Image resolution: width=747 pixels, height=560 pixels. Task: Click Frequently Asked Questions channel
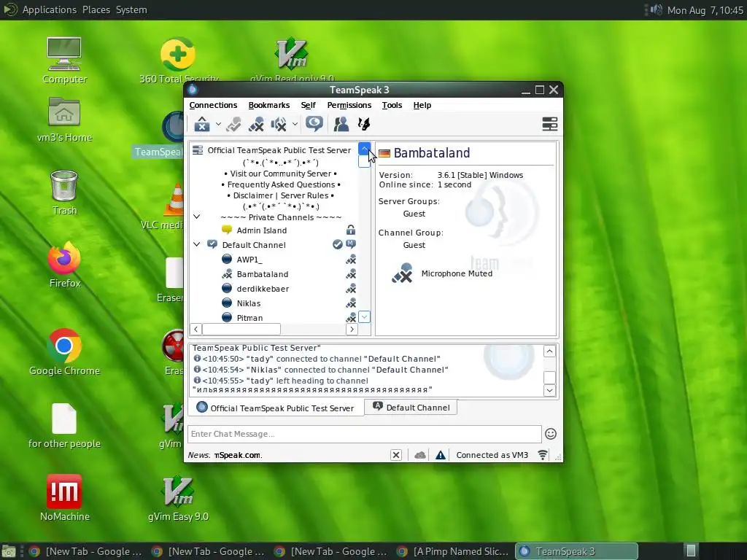point(281,184)
